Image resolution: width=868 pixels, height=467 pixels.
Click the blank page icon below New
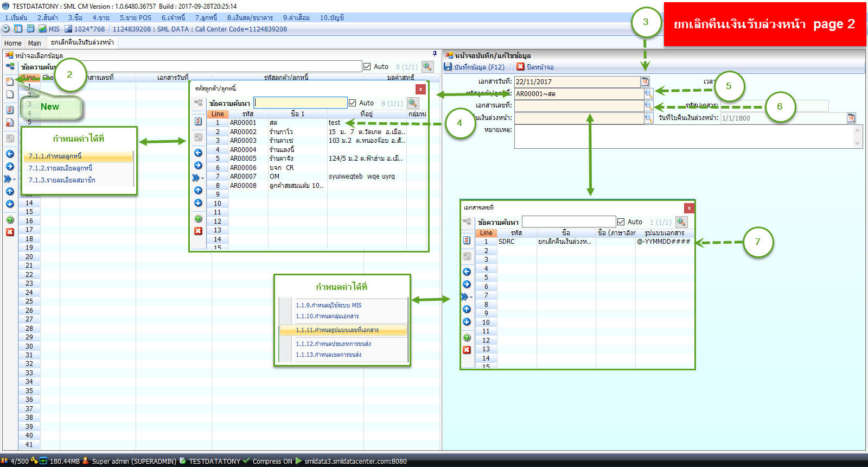tap(10, 94)
